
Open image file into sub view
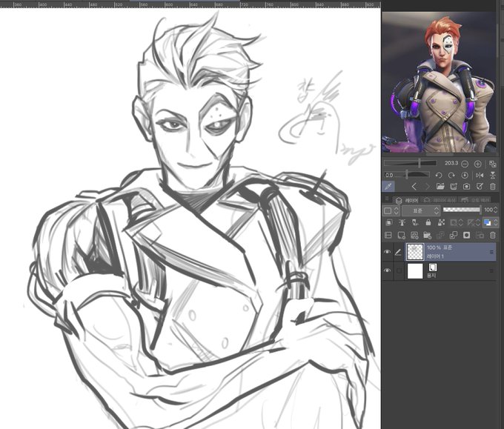tap(440, 186)
